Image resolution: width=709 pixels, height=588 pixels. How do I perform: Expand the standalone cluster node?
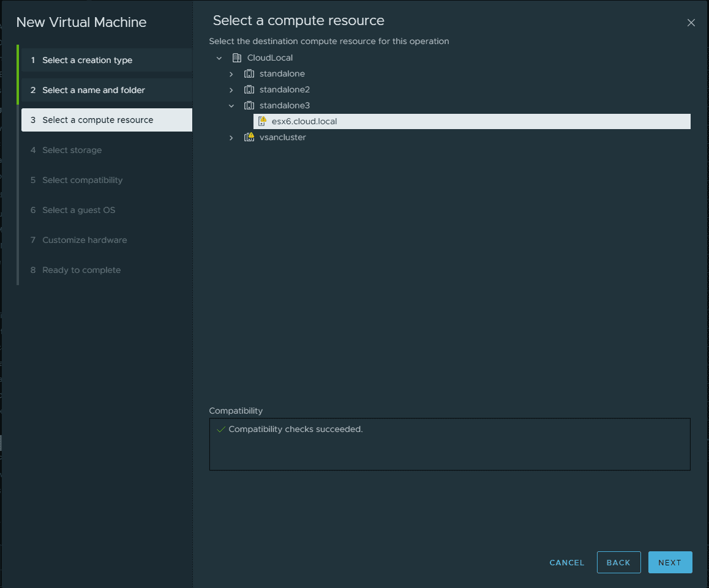tap(231, 74)
